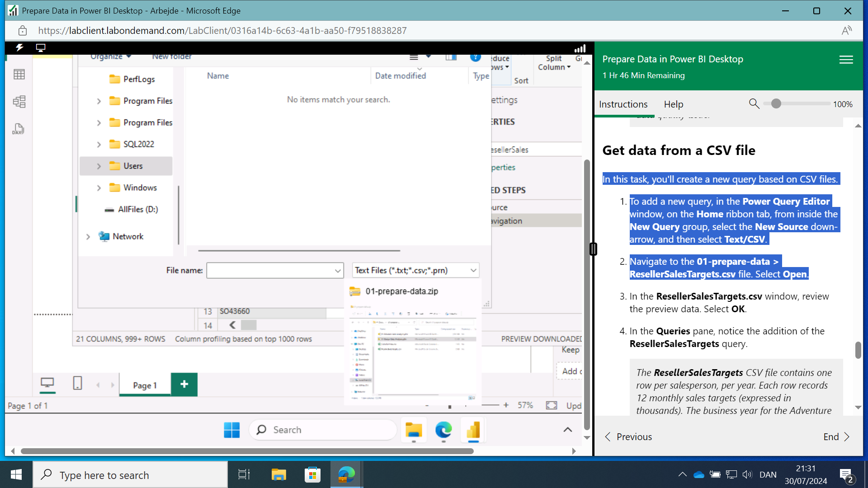868x488 pixels.
Task: Switch to desktop layout icon
Action: click(x=47, y=384)
